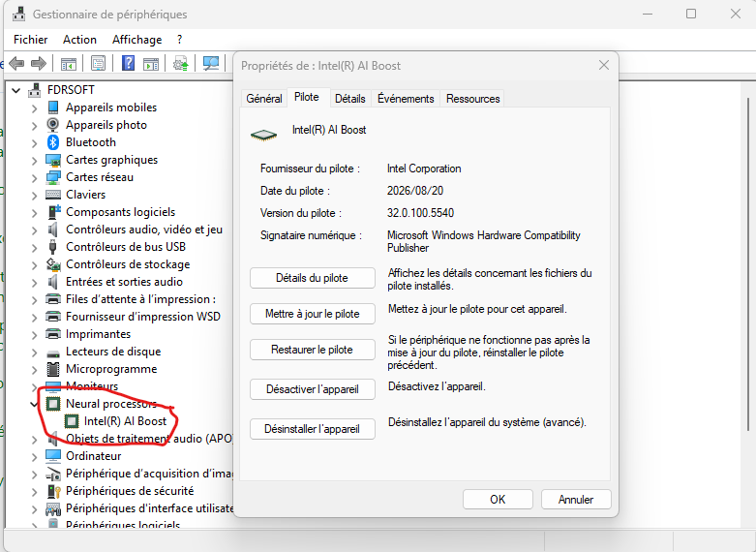The width and height of the screenshot is (756, 552).
Task: Open the ? help menu
Action: click(x=180, y=40)
